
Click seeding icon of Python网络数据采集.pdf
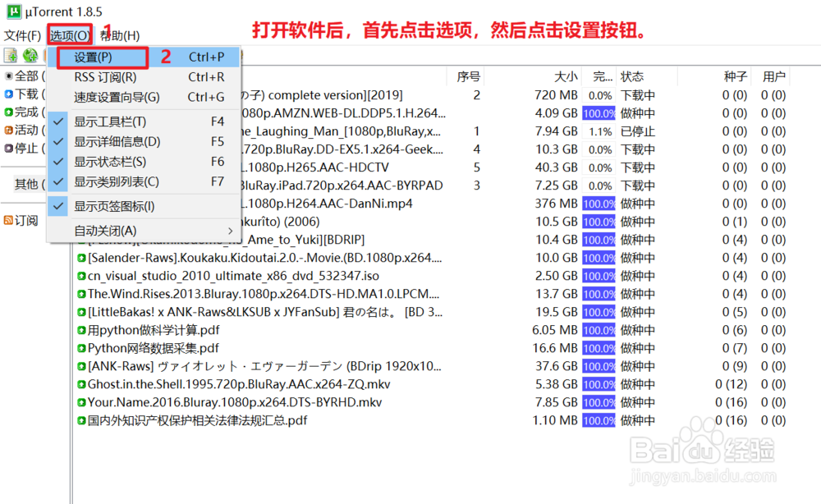[81, 349]
